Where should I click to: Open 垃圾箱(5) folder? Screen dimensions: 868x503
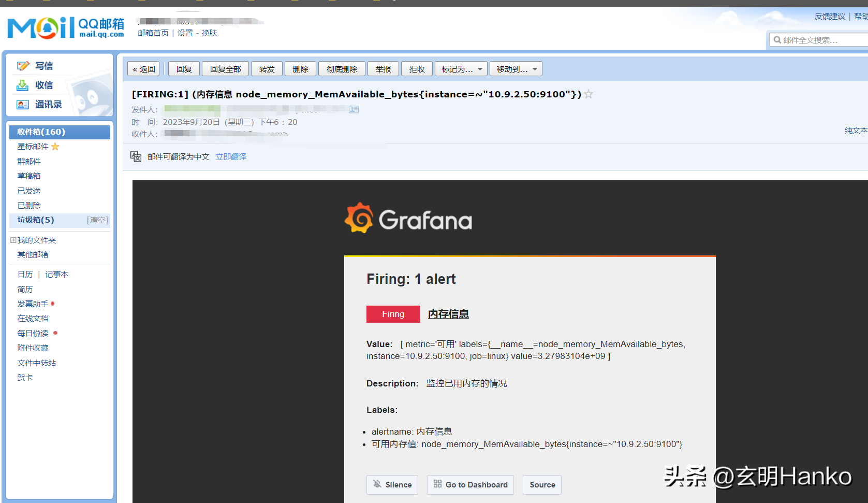pos(36,220)
